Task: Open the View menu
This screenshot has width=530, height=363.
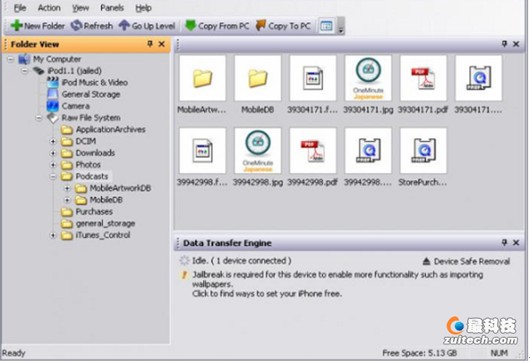Action: pyautogui.click(x=80, y=8)
